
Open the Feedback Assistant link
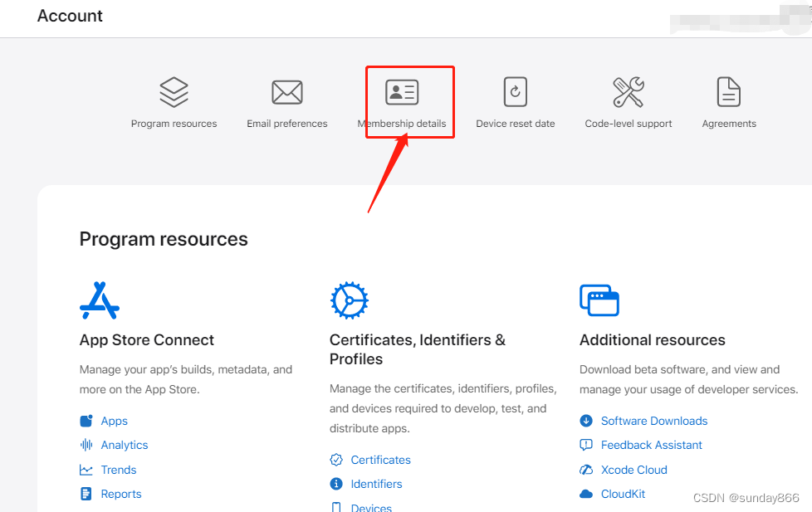(x=652, y=446)
